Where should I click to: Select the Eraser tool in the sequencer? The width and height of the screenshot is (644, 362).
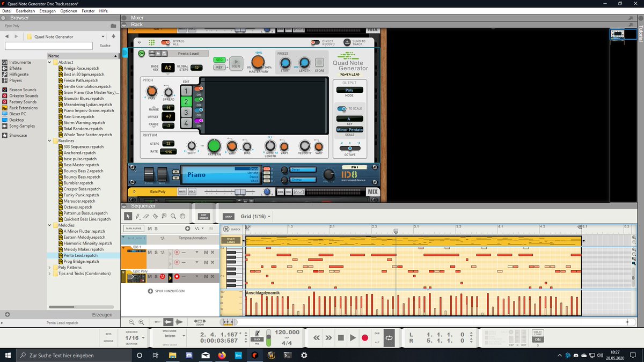(x=146, y=216)
